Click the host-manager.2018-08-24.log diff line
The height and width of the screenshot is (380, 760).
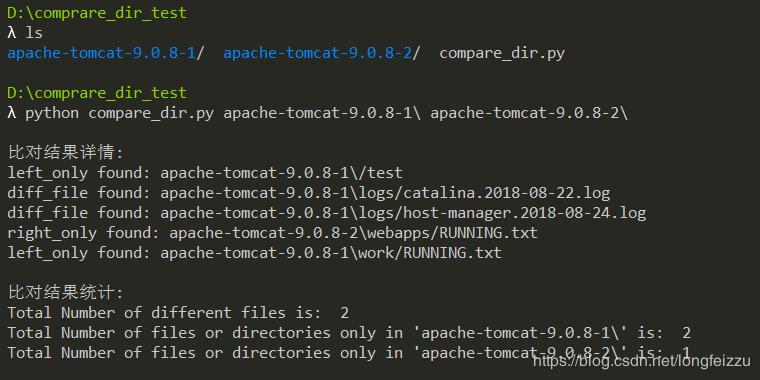click(327, 213)
